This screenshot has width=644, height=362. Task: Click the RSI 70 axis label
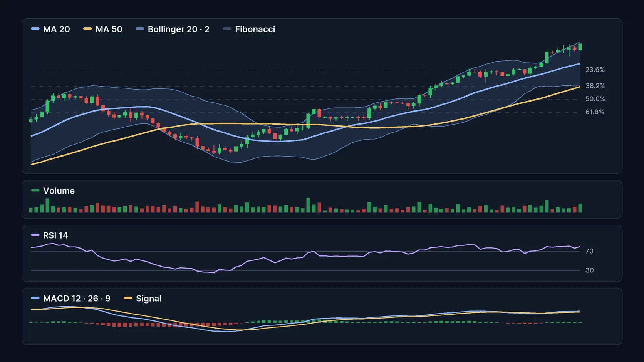(x=589, y=251)
